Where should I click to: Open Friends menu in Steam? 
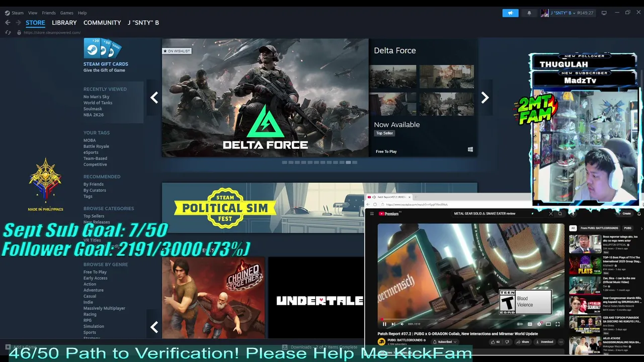49,13
